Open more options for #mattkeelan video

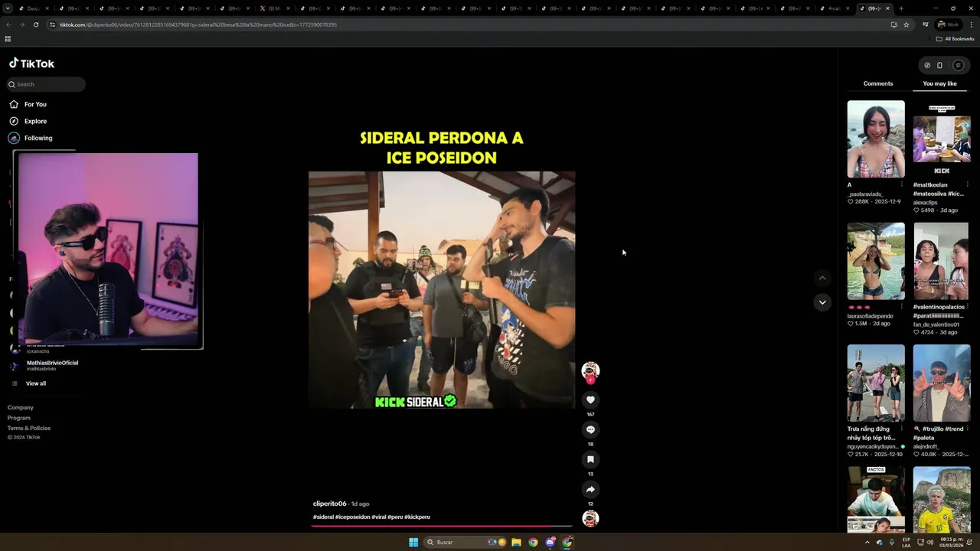967,184
